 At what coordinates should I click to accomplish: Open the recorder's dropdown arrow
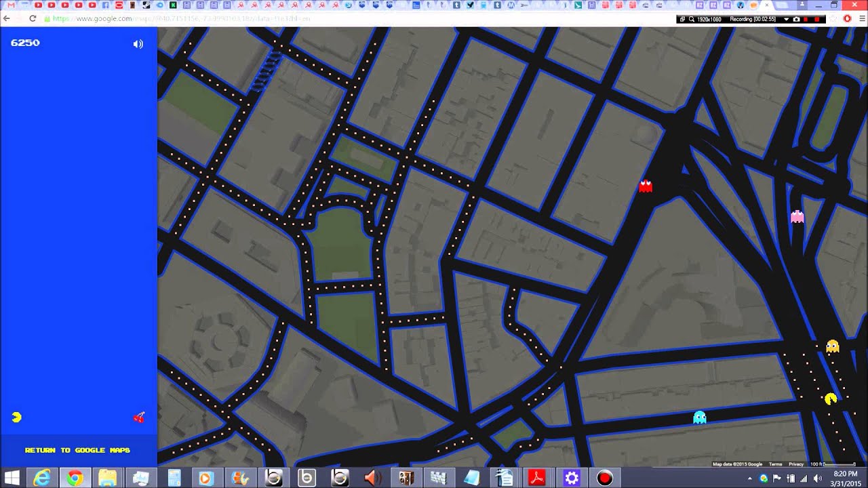[787, 19]
